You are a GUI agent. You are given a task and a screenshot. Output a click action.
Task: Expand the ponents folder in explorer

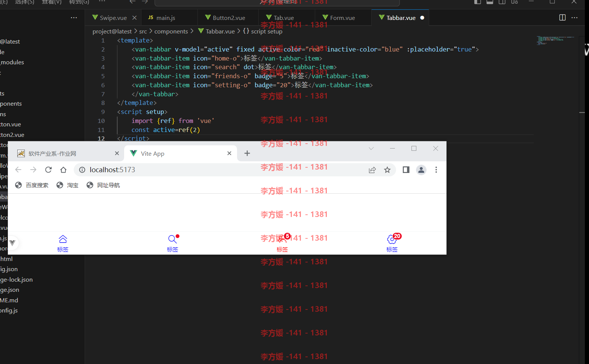coord(11,103)
